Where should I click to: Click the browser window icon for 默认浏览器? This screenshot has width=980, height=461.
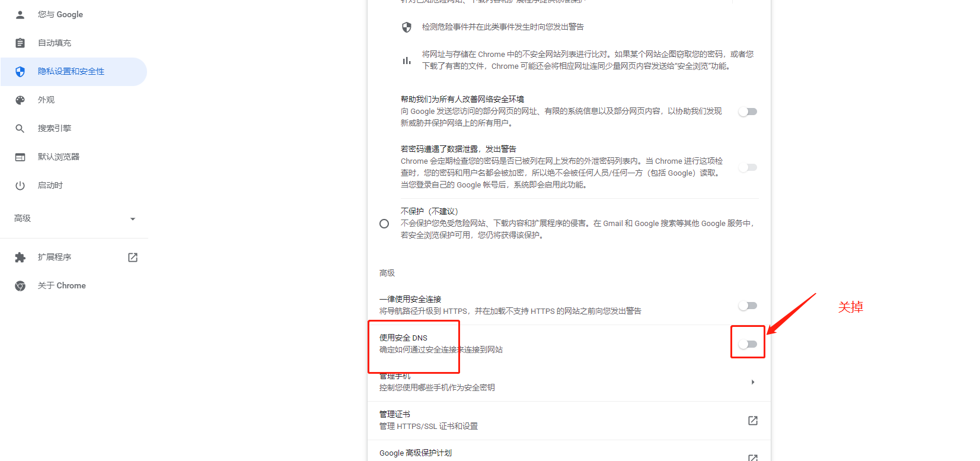click(x=20, y=157)
